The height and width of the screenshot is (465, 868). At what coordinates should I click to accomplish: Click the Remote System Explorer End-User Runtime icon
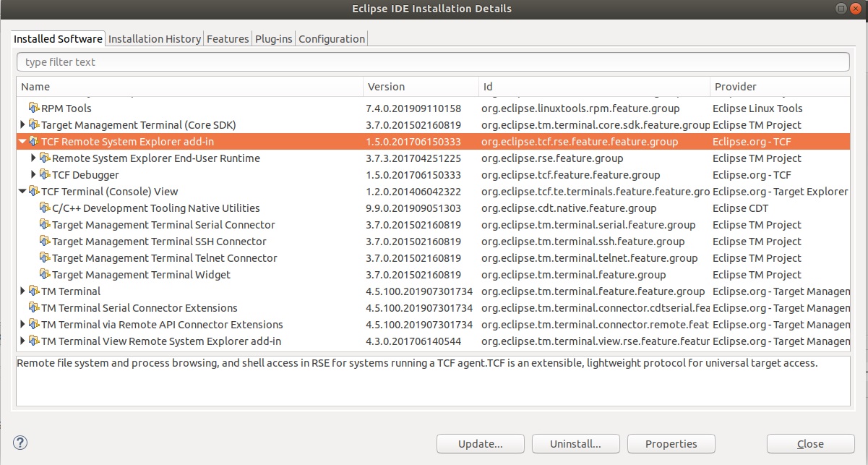pyautogui.click(x=45, y=158)
